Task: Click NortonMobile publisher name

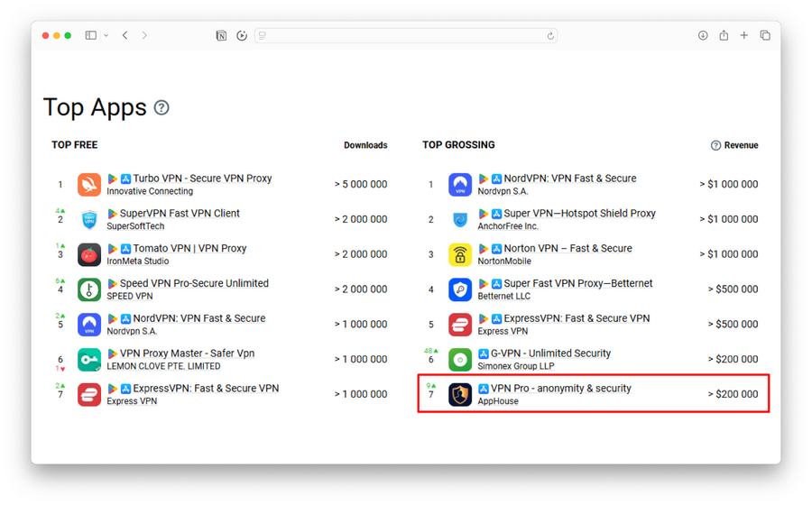Action: tap(503, 262)
